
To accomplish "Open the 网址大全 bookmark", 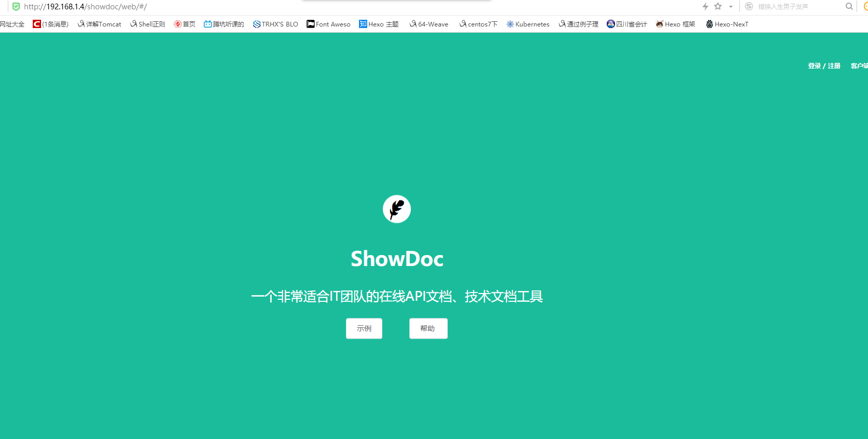I will pyautogui.click(x=12, y=24).
